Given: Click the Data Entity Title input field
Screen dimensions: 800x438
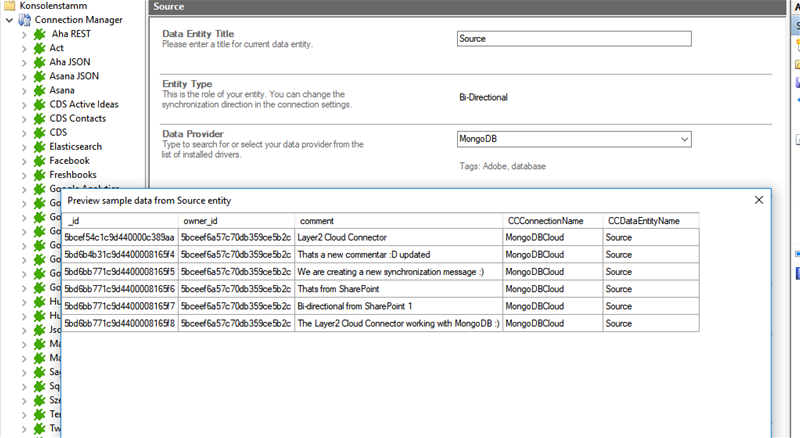Looking at the screenshot, I should click(573, 39).
